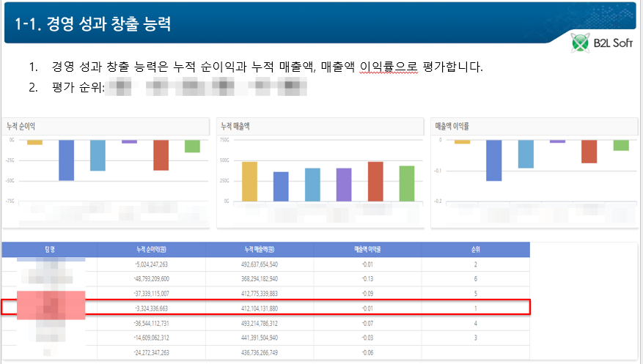Sort by the 순위 column header
The height and width of the screenshot is (364, 643).
[475, 250]
